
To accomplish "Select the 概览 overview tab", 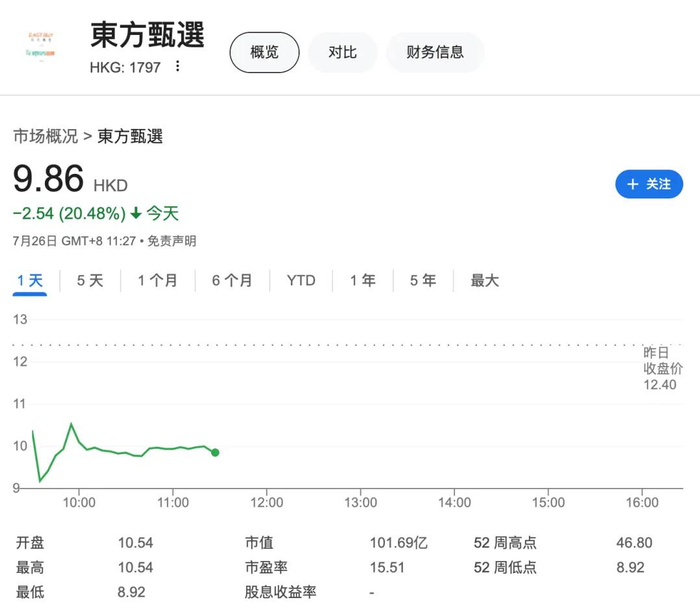I will (264, 52).
